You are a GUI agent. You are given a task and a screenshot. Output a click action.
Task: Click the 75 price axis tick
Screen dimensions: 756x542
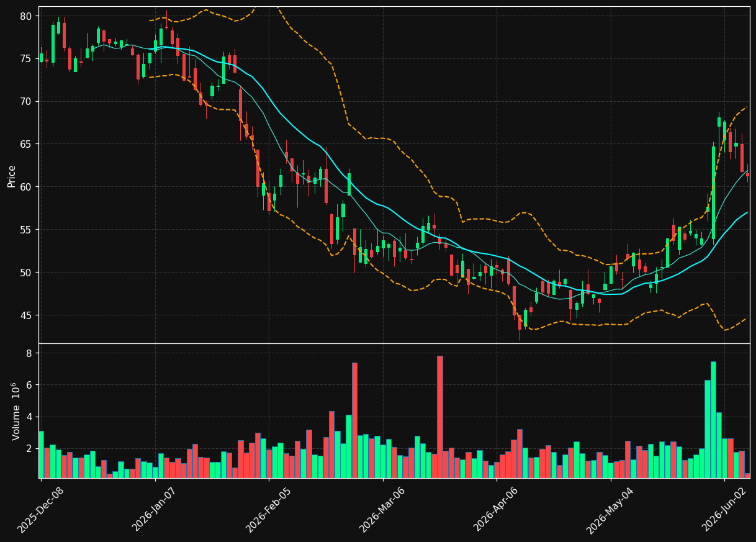click(x=25, y=58)
